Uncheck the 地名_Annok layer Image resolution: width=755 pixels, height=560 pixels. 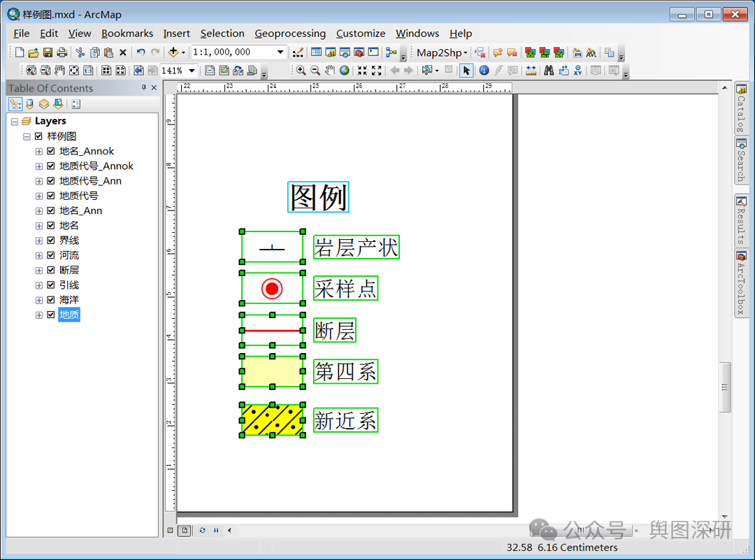pyautogui.click(x=50, y=151)
